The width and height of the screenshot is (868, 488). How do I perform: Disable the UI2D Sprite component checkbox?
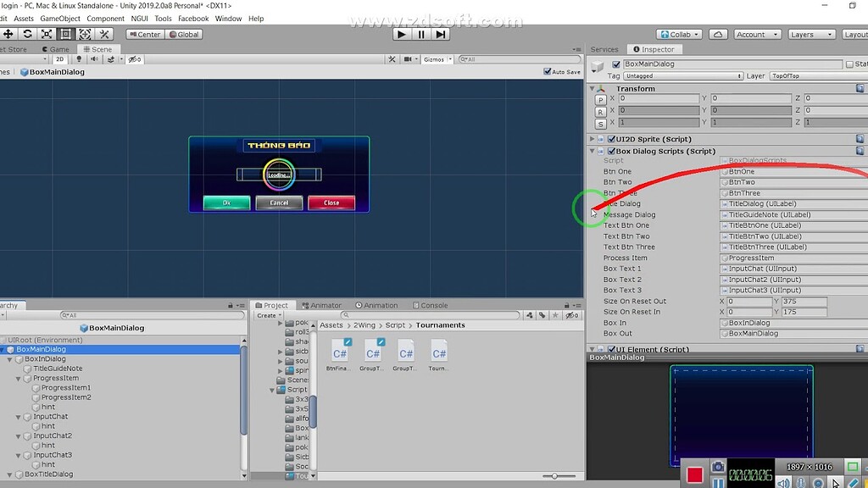612,138
